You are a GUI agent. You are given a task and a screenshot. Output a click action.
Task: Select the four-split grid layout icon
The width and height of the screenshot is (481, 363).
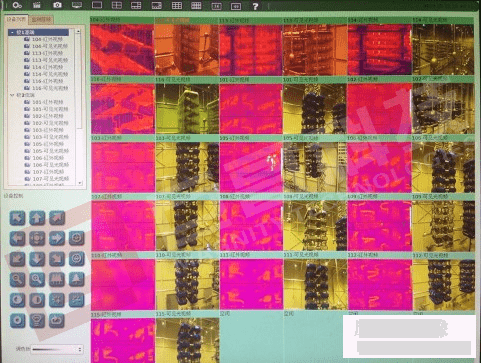(x=117, y=5)
